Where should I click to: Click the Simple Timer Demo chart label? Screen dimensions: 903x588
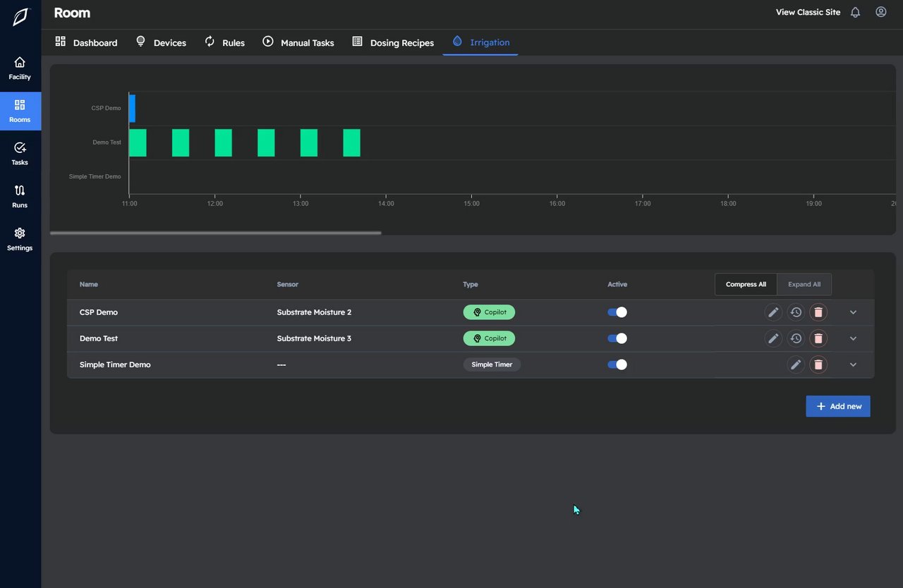pos(95,176)
